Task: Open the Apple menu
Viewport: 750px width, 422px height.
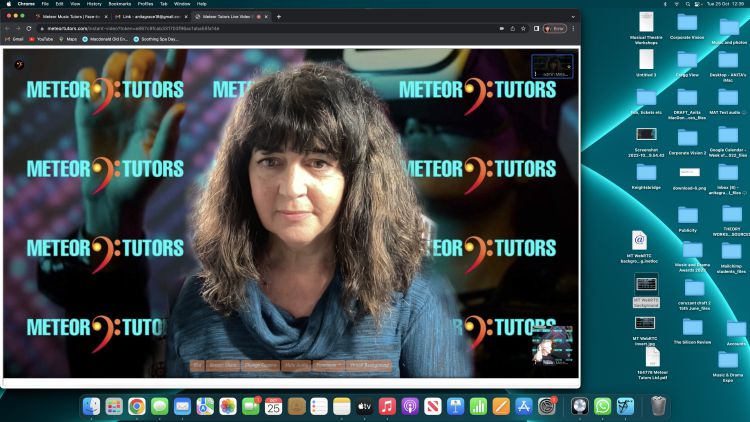Action: point(9,4)
